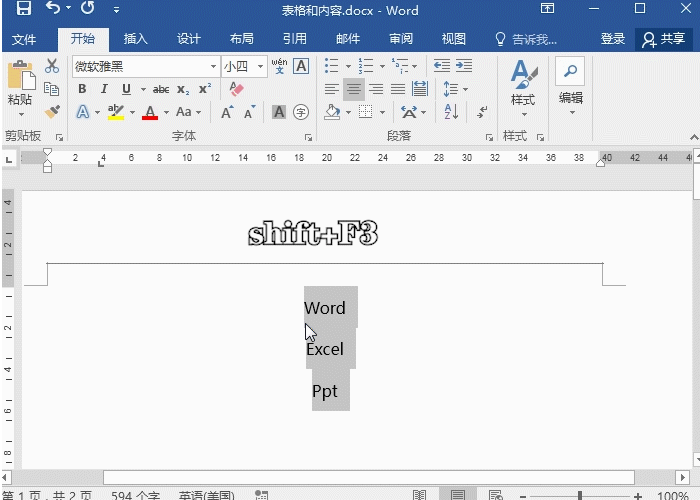
Task: Expand bullet list style dropdown arrow
Action: [348, 67]
